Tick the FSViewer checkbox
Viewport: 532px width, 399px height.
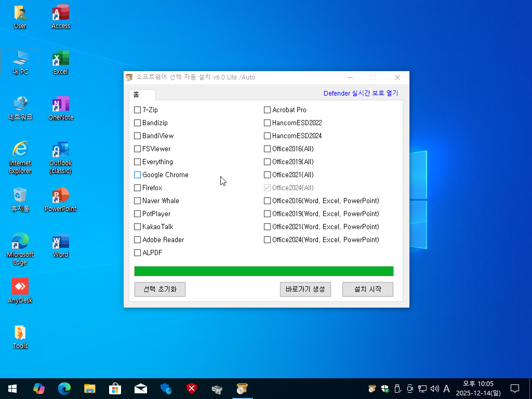click(137, 149)
